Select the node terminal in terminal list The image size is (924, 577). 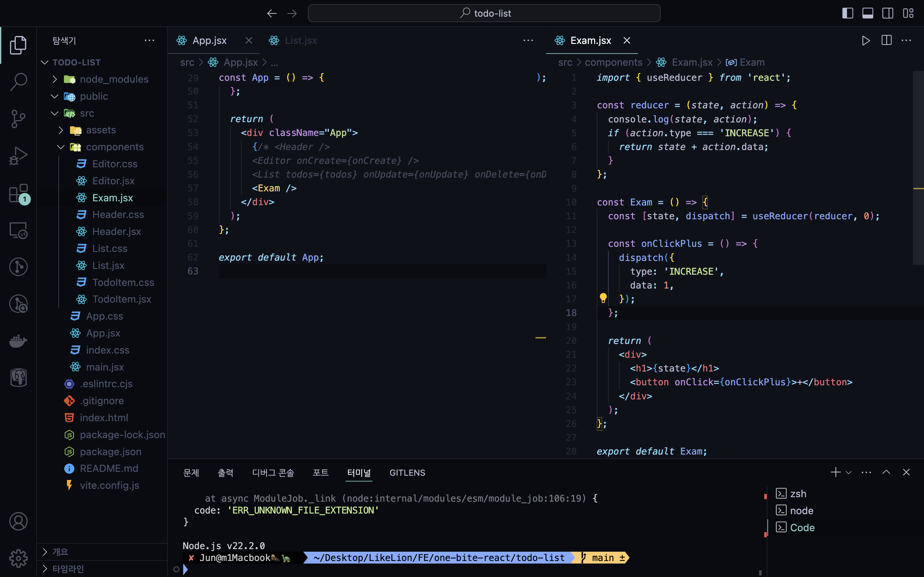pyautogui.click(x=801, y=511)
